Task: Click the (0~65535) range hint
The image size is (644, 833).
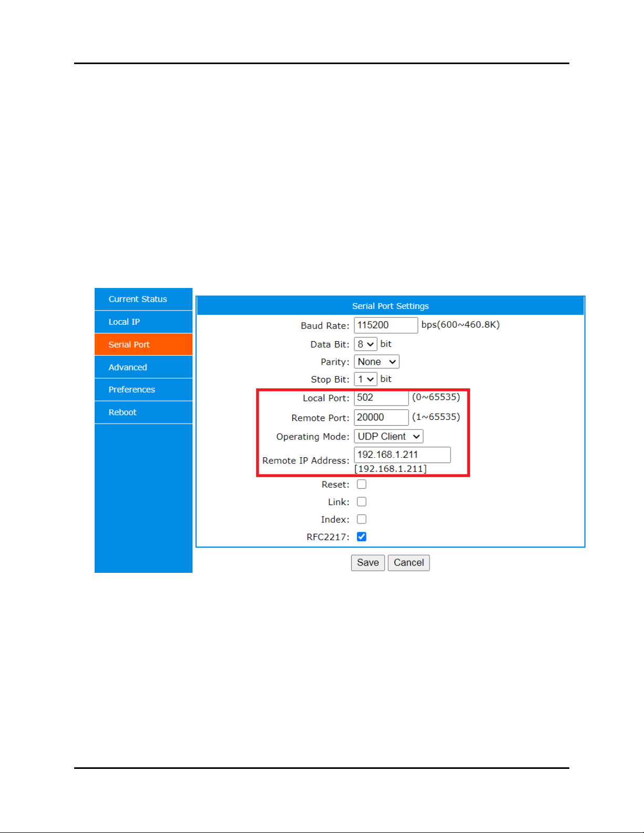Action: (436, 397)
